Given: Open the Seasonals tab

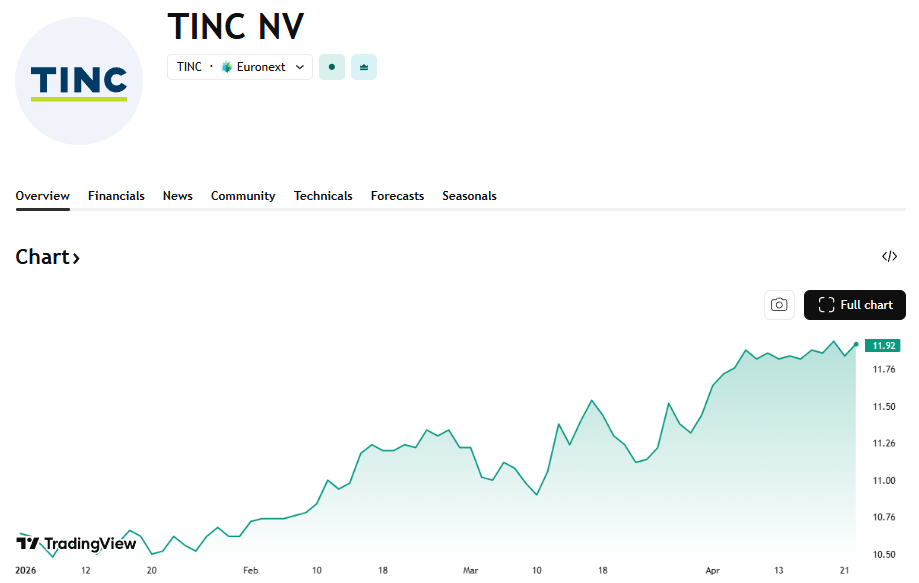Looking at the screenshot, I should (x=469, y=196).
